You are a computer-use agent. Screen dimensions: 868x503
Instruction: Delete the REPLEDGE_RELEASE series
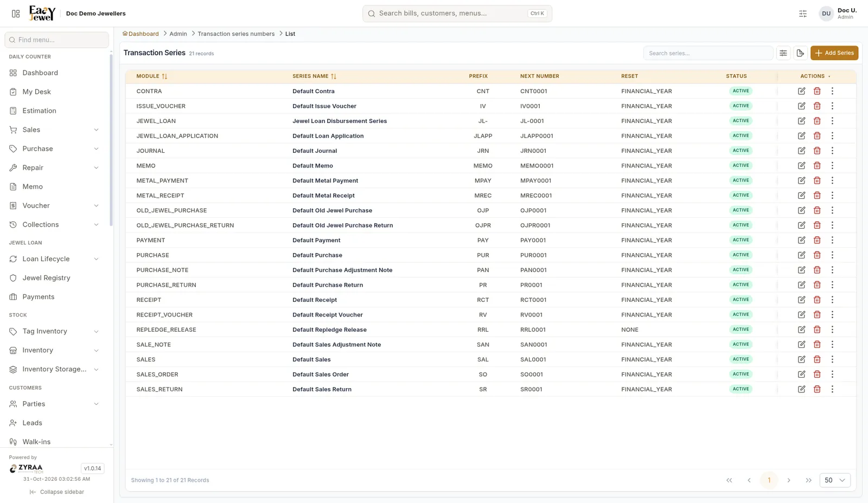coord(817,330)
